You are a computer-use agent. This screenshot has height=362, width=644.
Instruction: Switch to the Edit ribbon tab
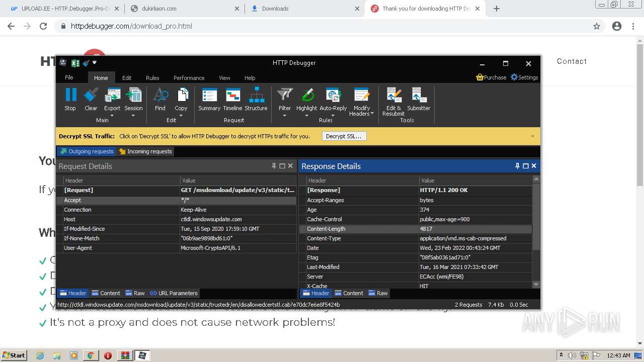point(127,78)
